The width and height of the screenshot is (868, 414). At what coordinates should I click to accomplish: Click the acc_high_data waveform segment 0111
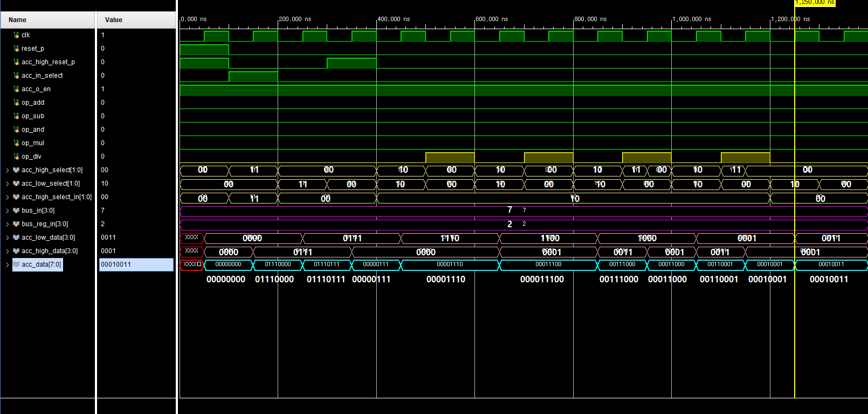click(302, 252)
